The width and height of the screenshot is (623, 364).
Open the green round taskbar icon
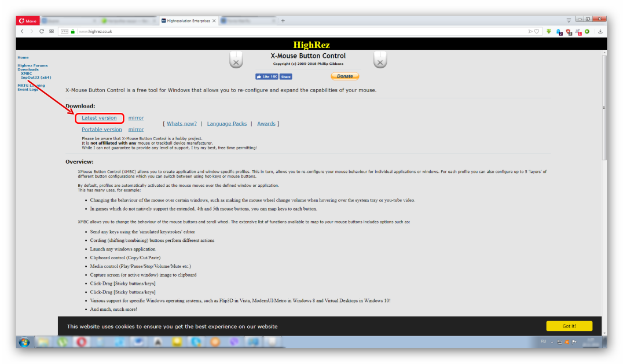tap(63, 342)
